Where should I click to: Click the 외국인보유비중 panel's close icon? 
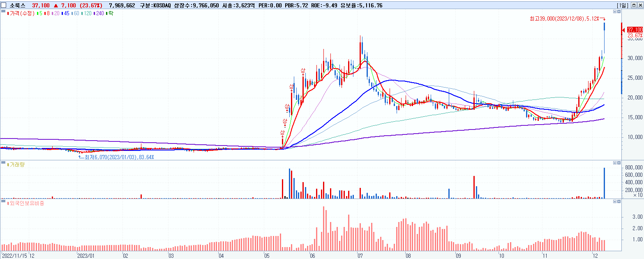coord(619,201)
